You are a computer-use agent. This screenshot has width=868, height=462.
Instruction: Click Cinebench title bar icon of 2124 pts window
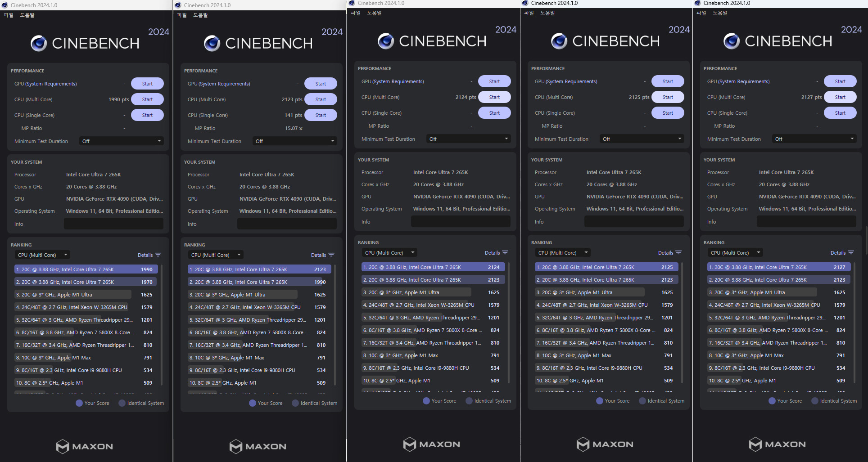[x=352, y=3]
